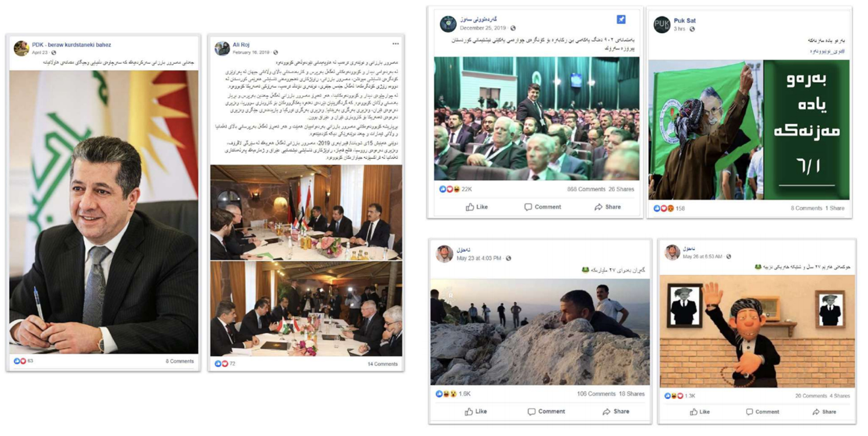Open the 14 Comments link on Ali Roj's post
The width and height of the screenshot is (868, 436).
point(383,364)
